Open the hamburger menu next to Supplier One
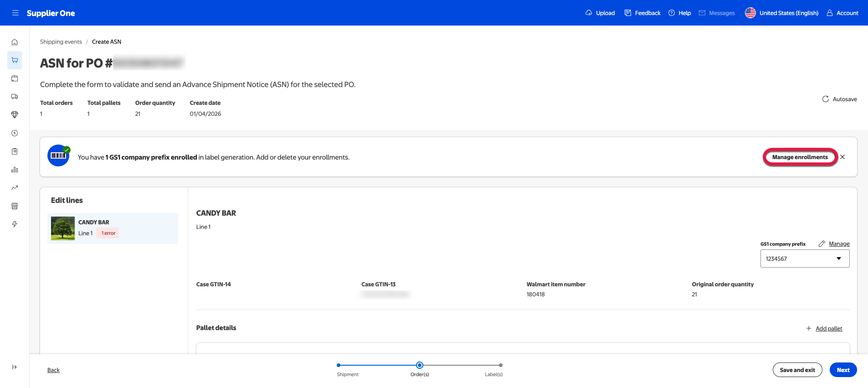The height and width of the screenshot is (388, 868). tap(15, 13)
